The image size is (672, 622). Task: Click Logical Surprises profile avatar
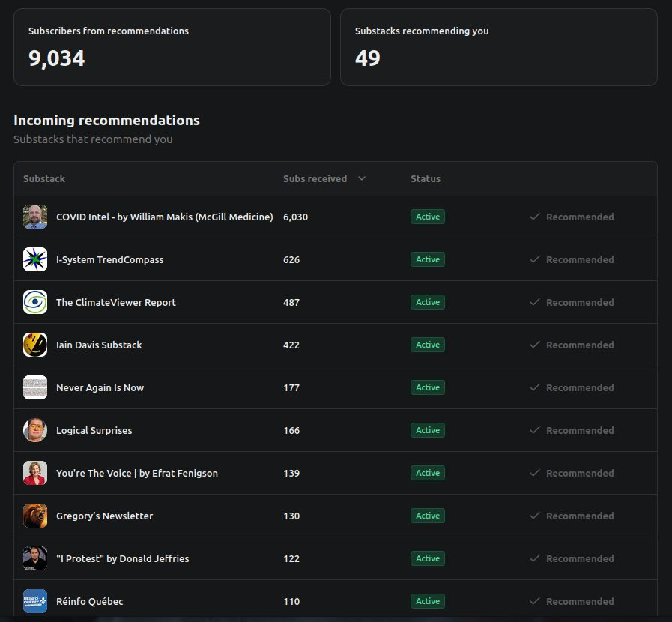coord(35,430)
